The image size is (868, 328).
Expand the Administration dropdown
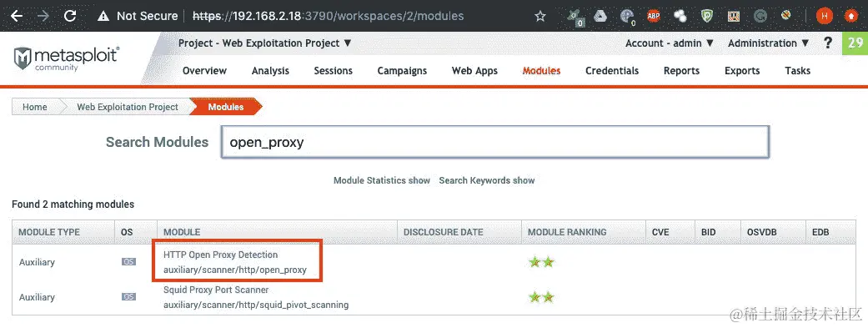tap(768, 43)
